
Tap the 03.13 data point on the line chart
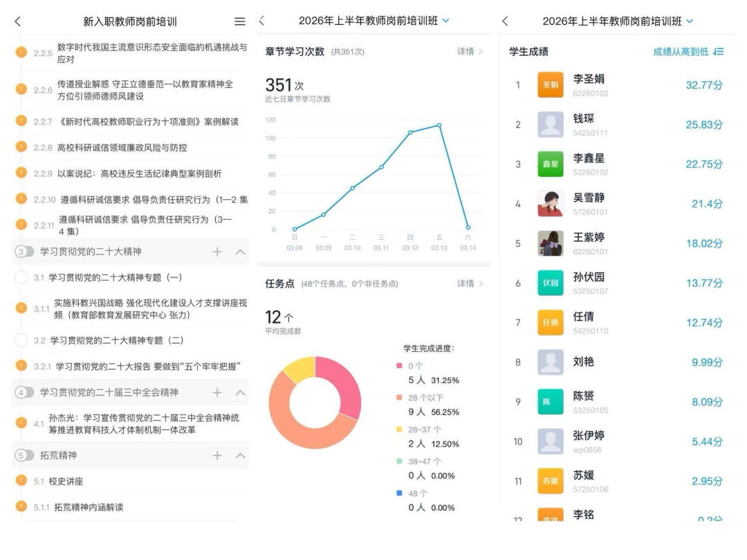pos(438,126)
